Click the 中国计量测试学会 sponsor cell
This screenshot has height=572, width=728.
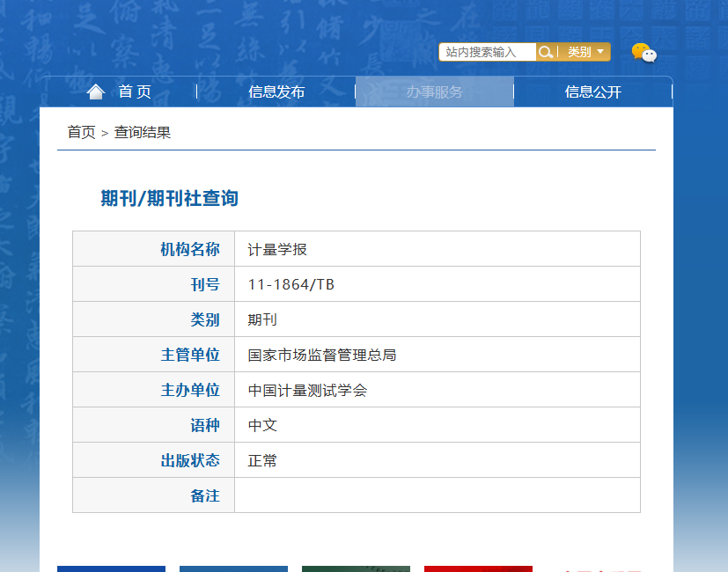click(438, 390)
